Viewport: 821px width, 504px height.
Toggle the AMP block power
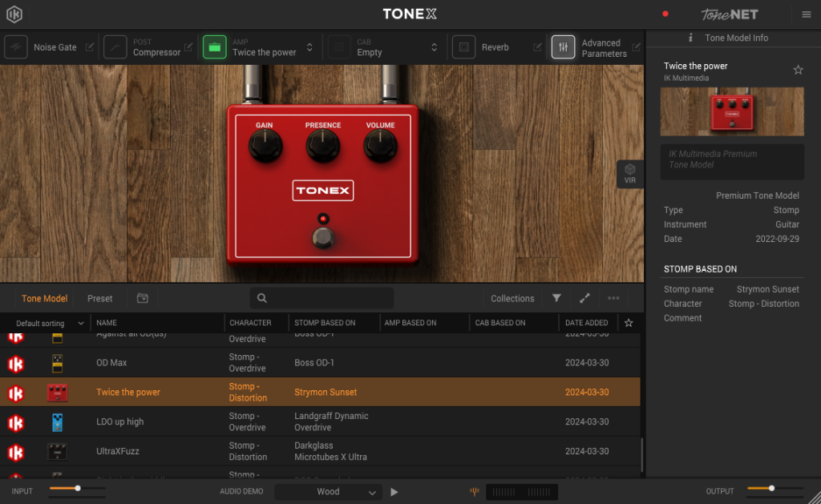[x=215, y=47]
